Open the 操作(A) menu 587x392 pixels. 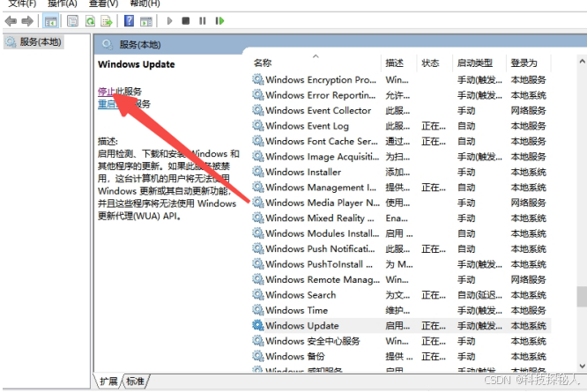[63, 4]
